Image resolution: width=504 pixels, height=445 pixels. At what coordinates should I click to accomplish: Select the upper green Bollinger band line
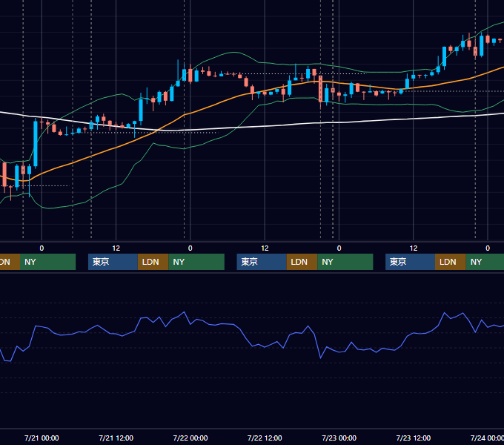tap(235, 52)
